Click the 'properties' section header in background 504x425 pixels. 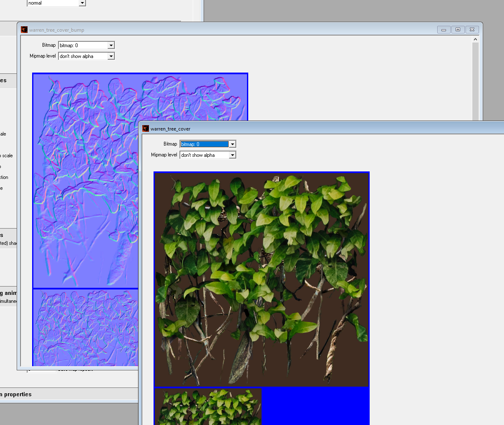pos(16,394)
